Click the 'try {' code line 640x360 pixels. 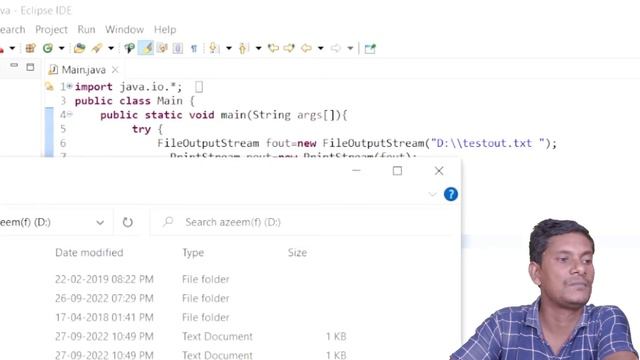point(147,129)
